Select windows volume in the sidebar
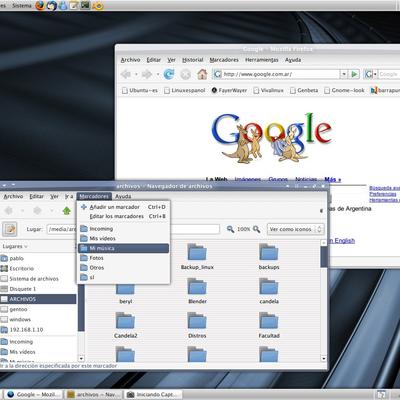The image size is (400, 400). coord(16,319)
